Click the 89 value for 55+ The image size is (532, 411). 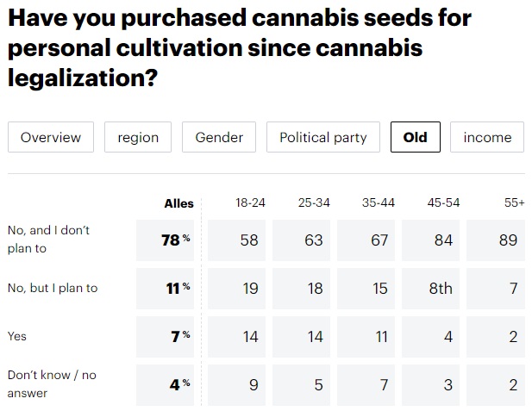[x=509, y=240]
